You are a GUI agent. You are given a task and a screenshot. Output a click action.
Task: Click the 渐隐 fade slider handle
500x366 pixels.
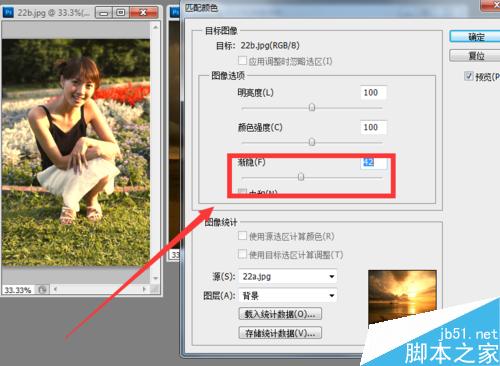(301, 177)
